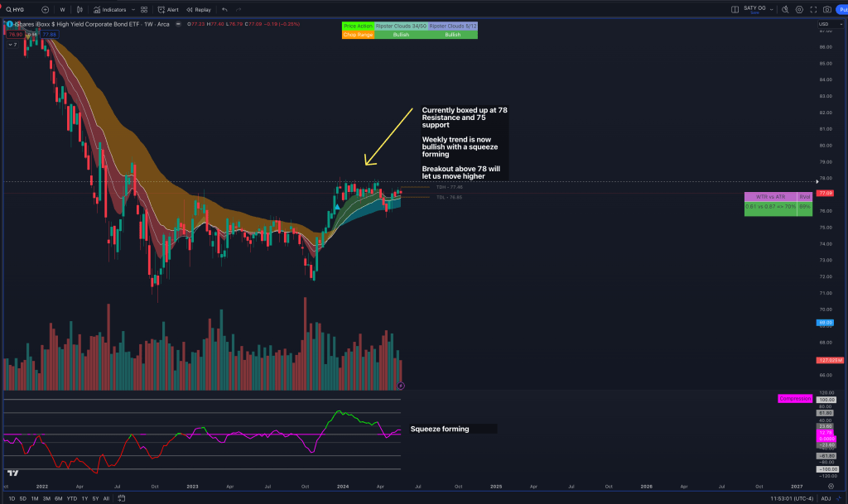Viewport: 848px width, 504px height.
Task: Enter fullscreen mode
Action: [812, 10]
